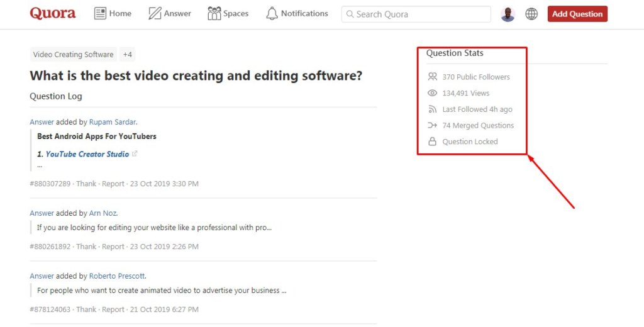644x327 pixels.
Task: Open the user profile avatar
Action: point(508,14)
